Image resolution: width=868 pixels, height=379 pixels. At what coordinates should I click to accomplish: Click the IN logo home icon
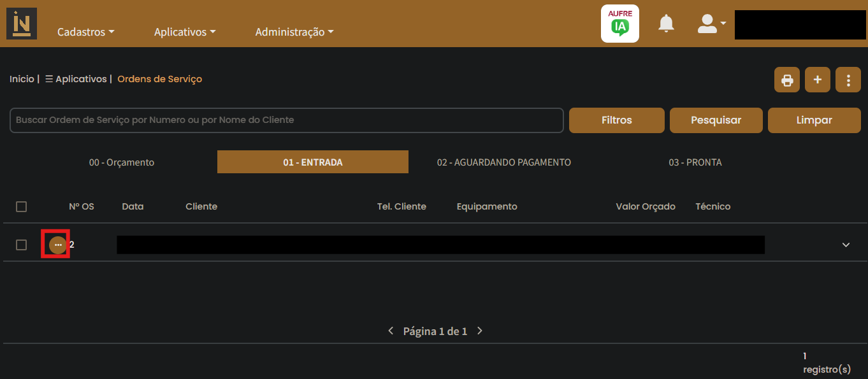[x=22, y=24]
